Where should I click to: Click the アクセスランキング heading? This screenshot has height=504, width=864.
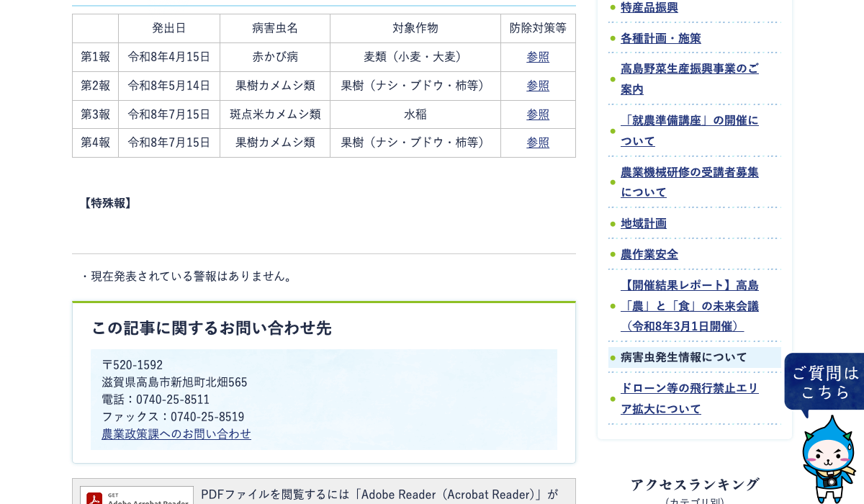coord(695,484)
